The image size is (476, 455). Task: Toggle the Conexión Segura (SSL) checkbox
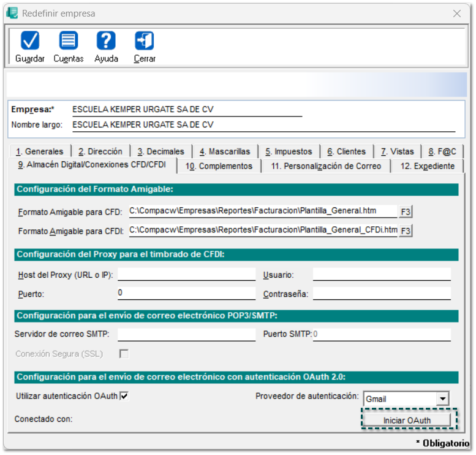tap(124, 354)
